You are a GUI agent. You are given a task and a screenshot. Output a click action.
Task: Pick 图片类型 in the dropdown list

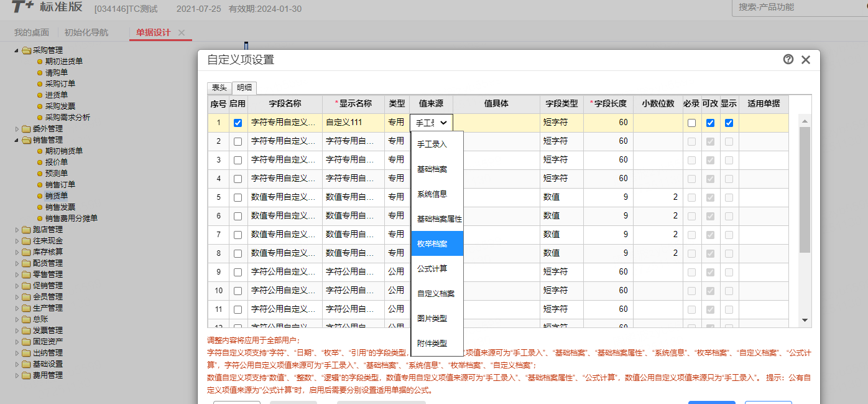coord(437,318)
